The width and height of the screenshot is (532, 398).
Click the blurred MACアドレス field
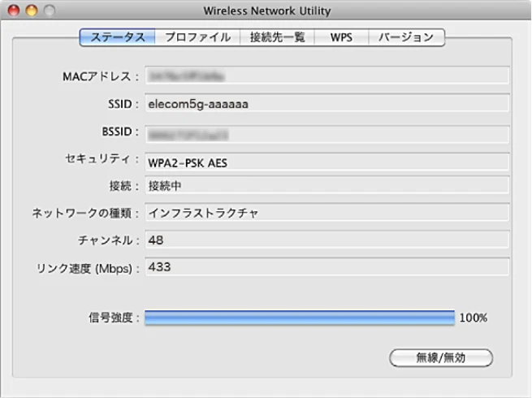327,76
